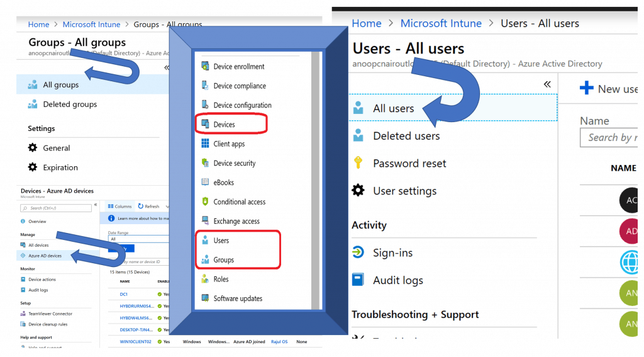Select Devices in the Intune menu
Viewport: 644px width, 357px height.
pos(218,124)
